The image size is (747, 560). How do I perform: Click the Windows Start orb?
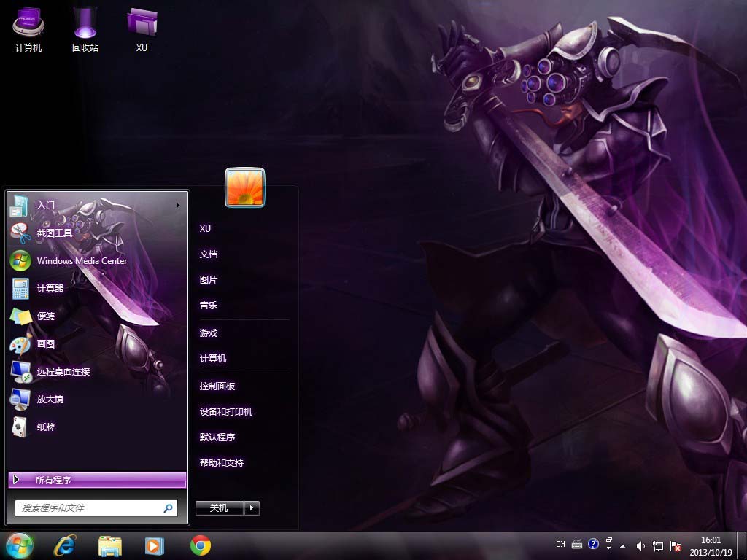[20, 545]
